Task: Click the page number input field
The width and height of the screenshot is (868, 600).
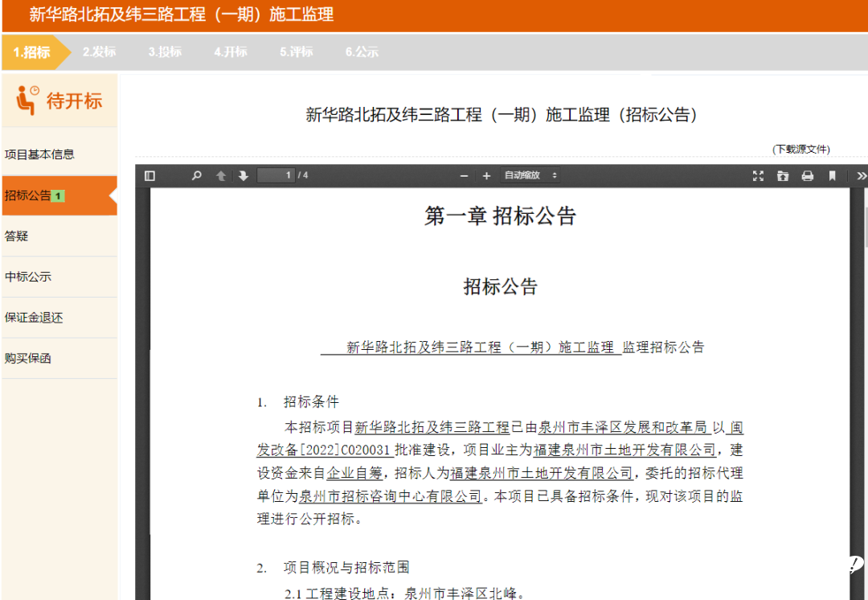Action: (x=276, y=175)
